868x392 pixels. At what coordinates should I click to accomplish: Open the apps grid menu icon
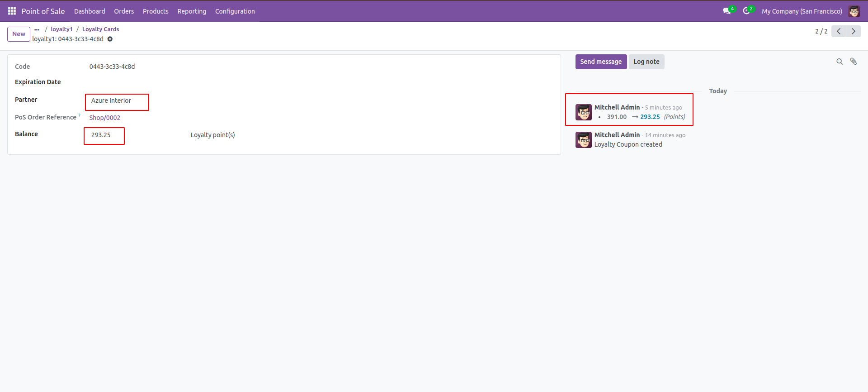point(12,11)
